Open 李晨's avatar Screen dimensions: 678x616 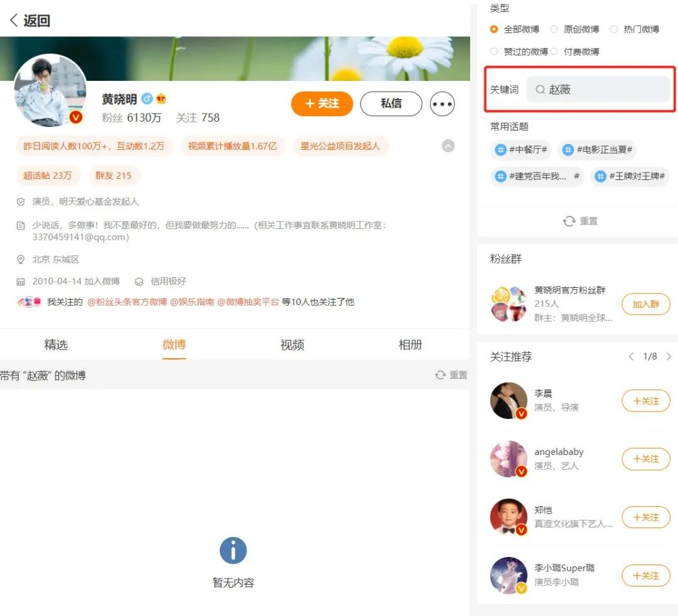point(508,400)
